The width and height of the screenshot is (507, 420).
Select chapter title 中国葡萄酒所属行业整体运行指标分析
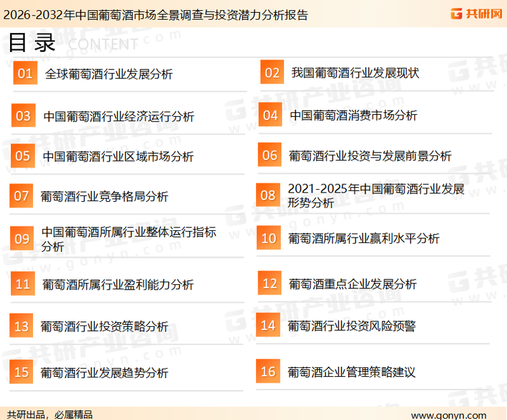point(128,239)
